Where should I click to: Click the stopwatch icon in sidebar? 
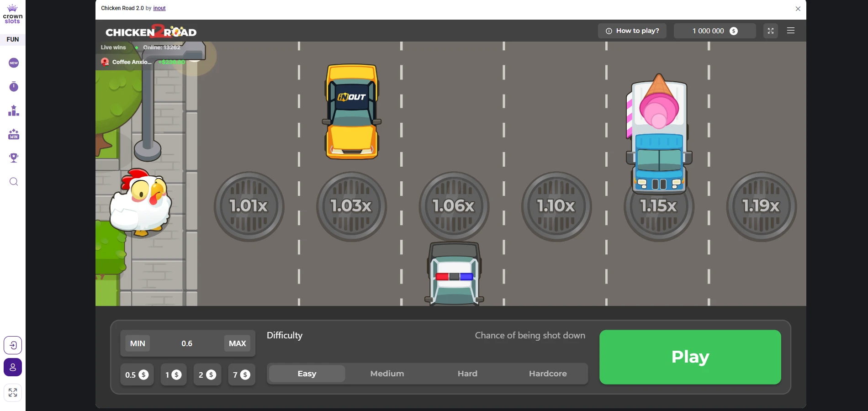(14, 87)
